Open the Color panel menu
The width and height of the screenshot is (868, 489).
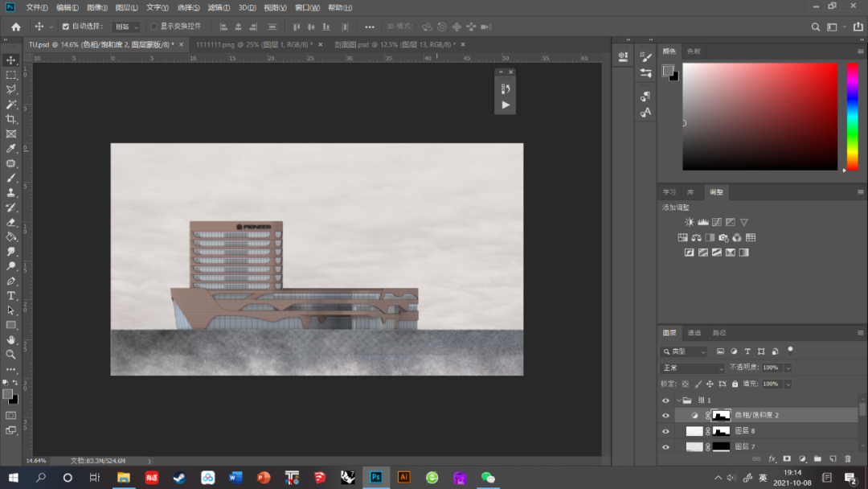pos(860,51)
